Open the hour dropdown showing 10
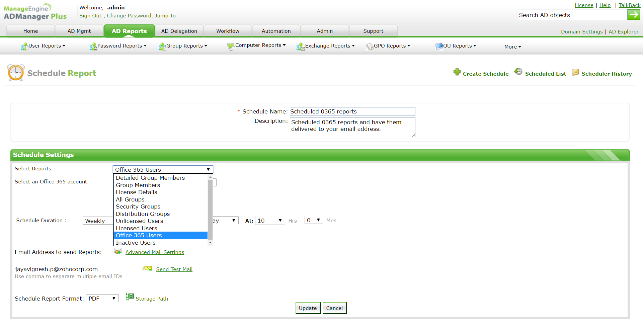644x329 pixels. coord(270,221)
